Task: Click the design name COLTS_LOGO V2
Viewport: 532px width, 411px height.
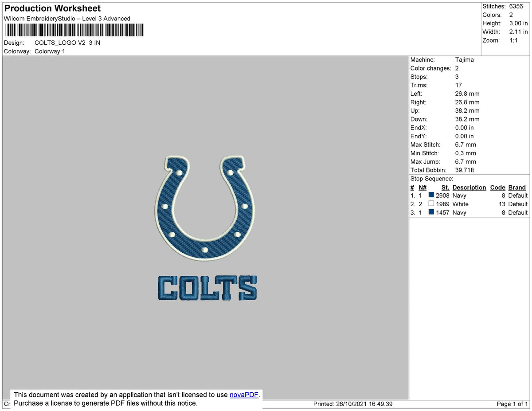Action: click(67, 43)
